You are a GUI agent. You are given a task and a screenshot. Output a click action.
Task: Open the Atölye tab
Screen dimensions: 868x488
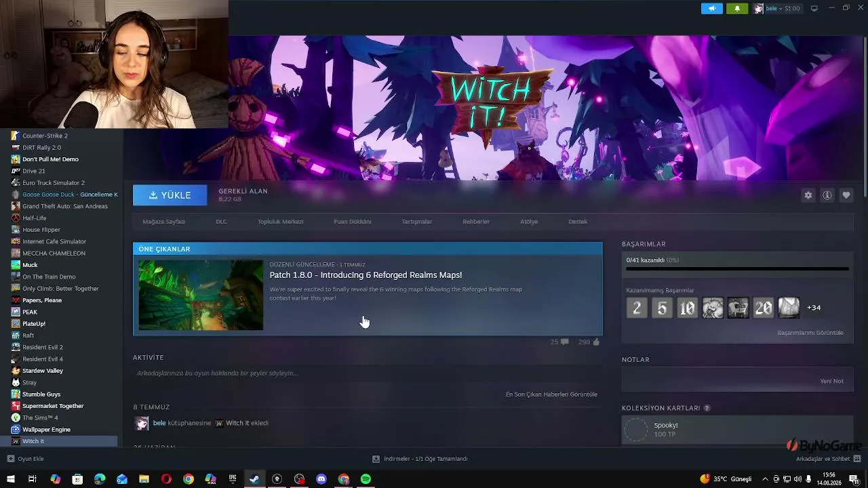(529, 222)
